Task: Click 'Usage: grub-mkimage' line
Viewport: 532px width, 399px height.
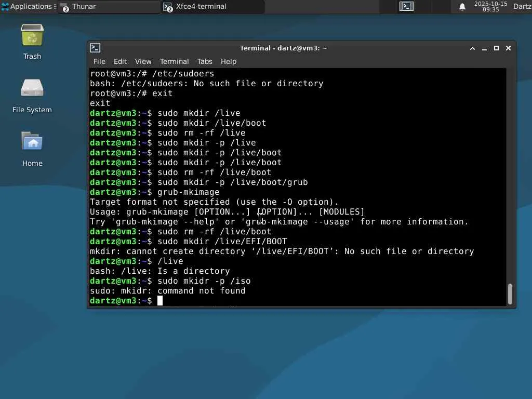Action: pyautogui.click(x=227, y=212)
